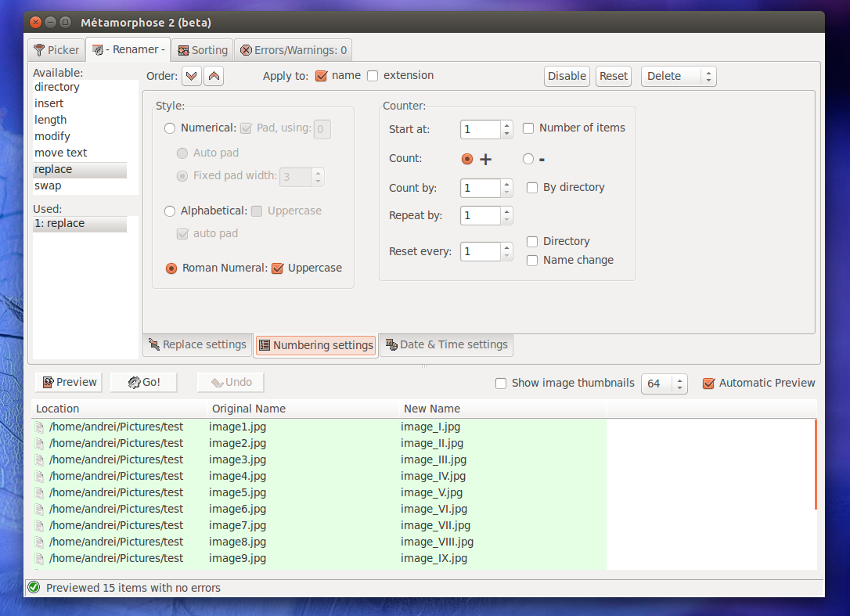Toggle Automatic Preview checkbox

click(x=708, y=384)
